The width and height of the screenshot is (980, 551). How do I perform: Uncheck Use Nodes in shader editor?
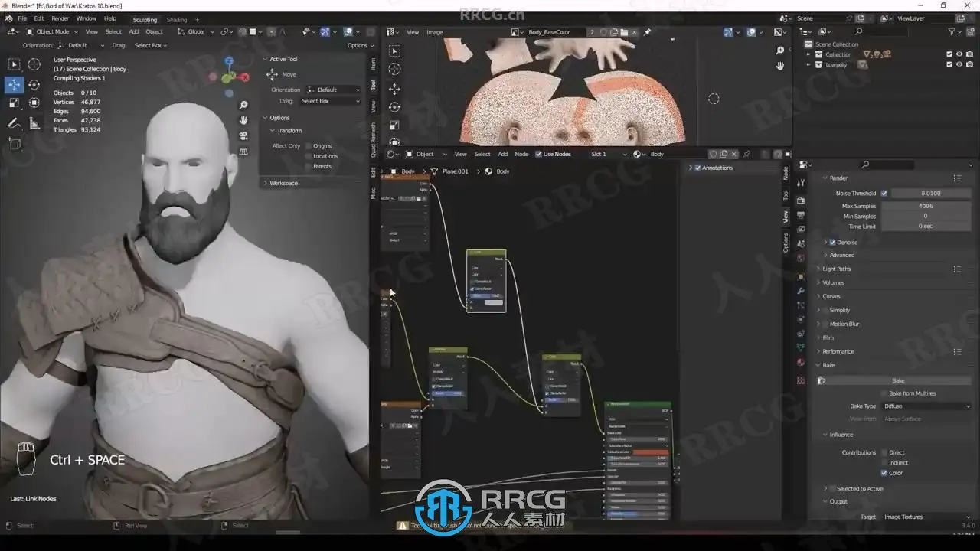(x=538, y=154)
